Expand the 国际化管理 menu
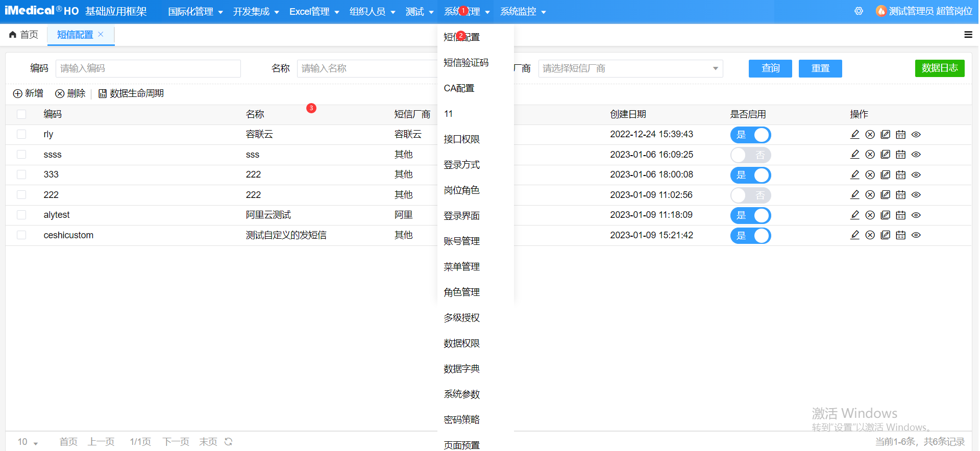 195,12
